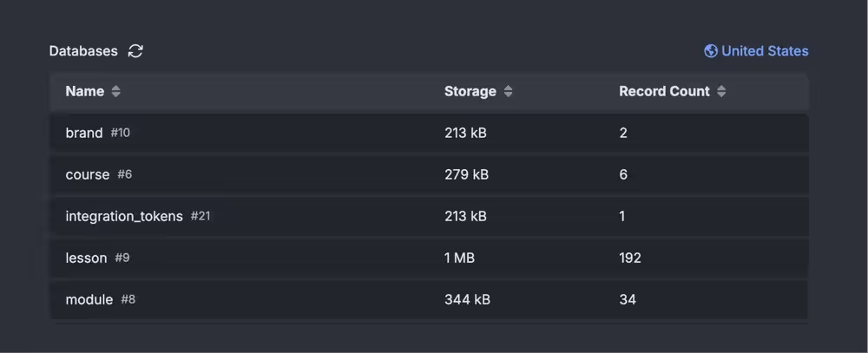
Task: Click the #21 ID next to integration_tokens
Action: click(x=201, y=216)
